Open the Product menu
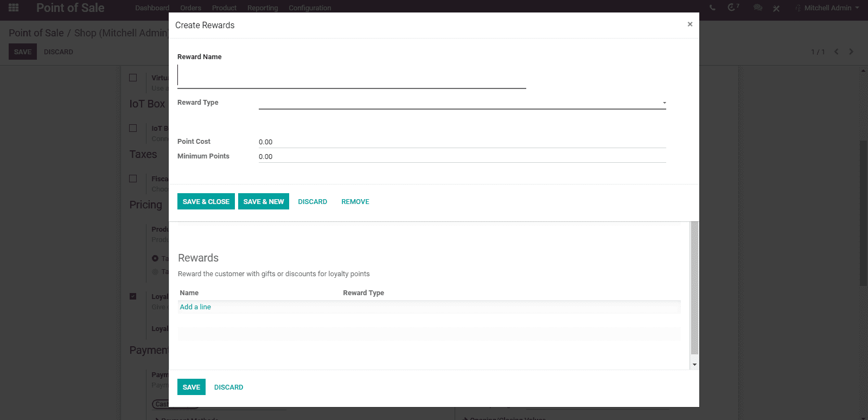This screenshot has height=420, width=868. pos(224,8)
